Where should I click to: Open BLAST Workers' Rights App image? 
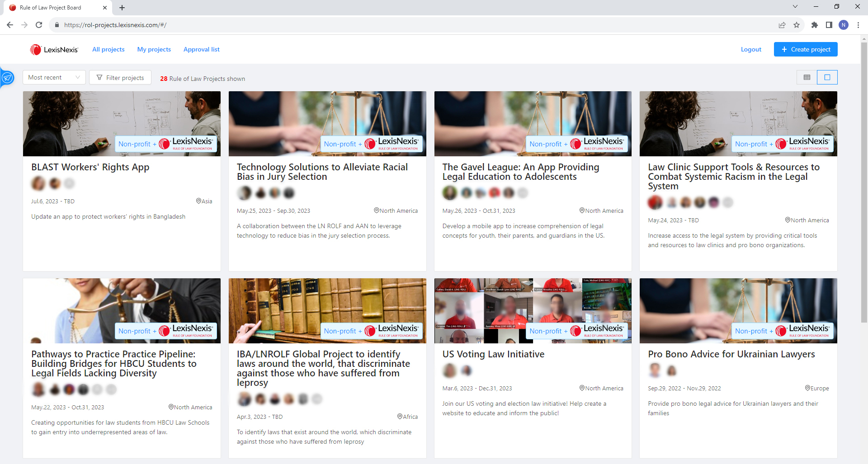[122, 124]
